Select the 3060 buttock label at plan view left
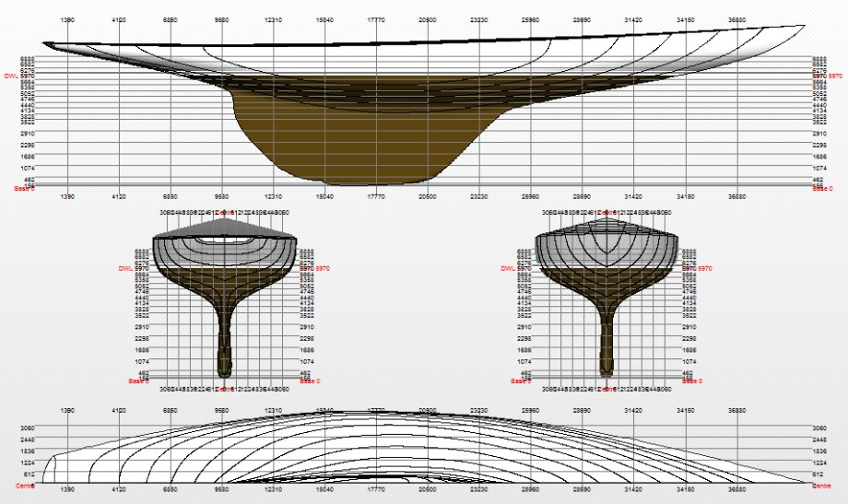The height and width of the screenshot is (504, 848). 27,428
